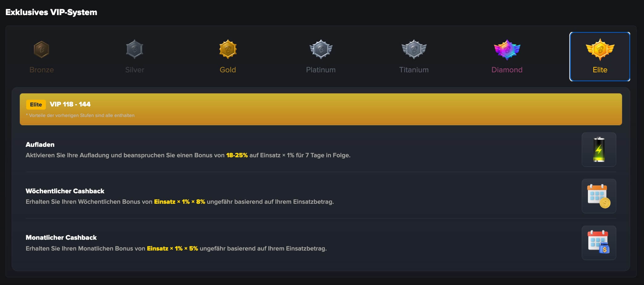Click the green battery recharge icon
The width and height of the screenshot is (644, 285).
(x=599, y=150)
